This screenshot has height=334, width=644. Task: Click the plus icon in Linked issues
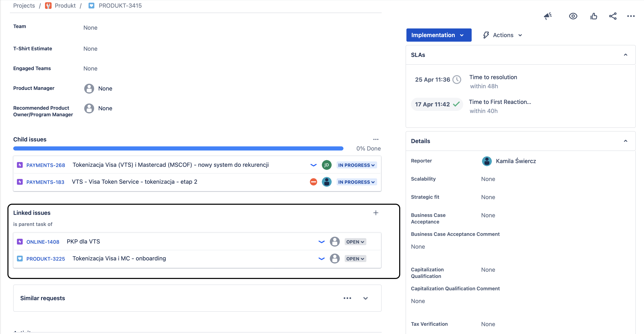[x=375, y=213]
